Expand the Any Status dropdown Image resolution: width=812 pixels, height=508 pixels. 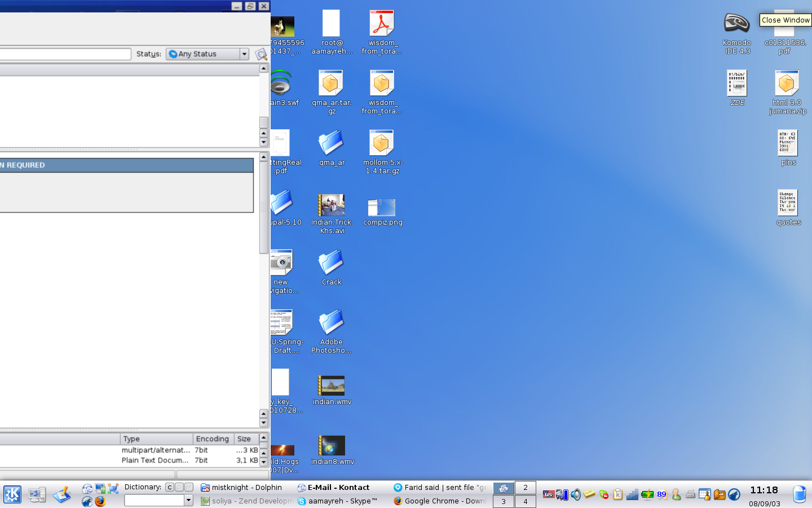(x=244, y=54)
